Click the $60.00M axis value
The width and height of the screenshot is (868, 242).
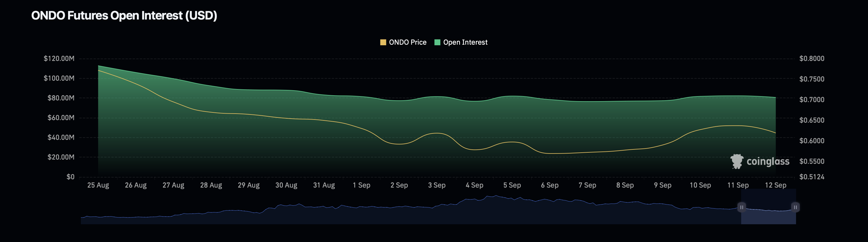(61, 118)
